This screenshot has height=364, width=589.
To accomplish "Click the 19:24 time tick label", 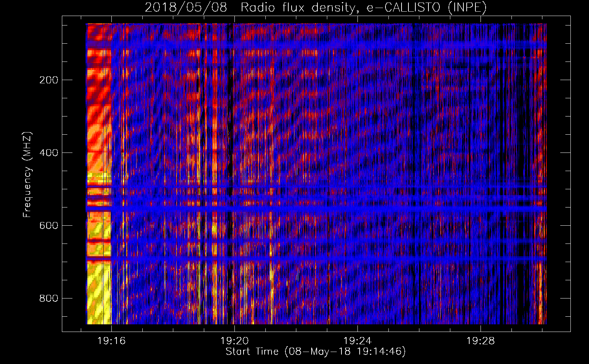I will 357,341.
